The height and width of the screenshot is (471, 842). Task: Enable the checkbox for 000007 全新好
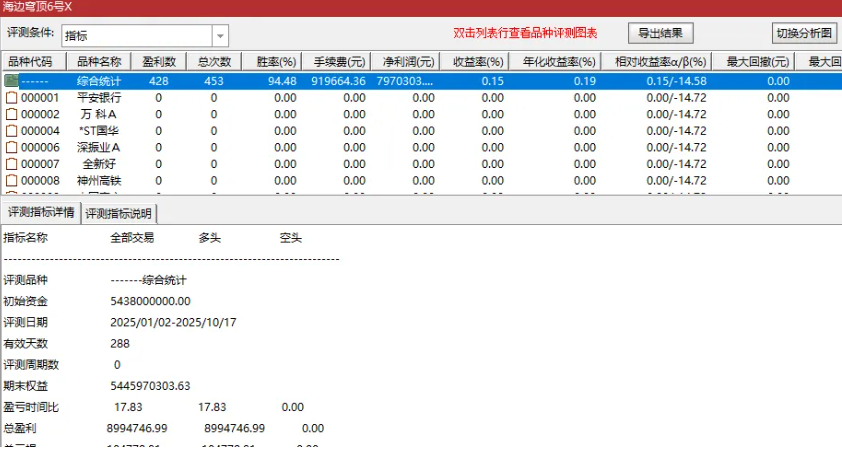(11, 164)
